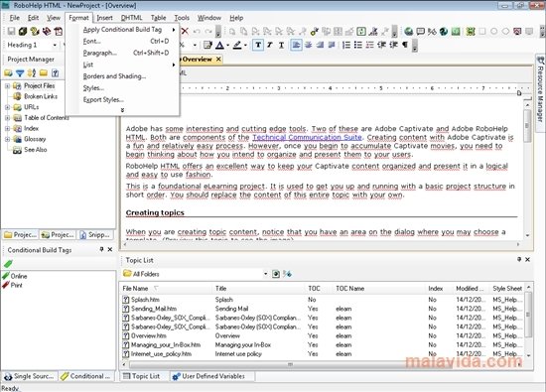The image size is (546, 392).
Task: Open the font color dropdown arrow
Action: (x=228, y=45)
